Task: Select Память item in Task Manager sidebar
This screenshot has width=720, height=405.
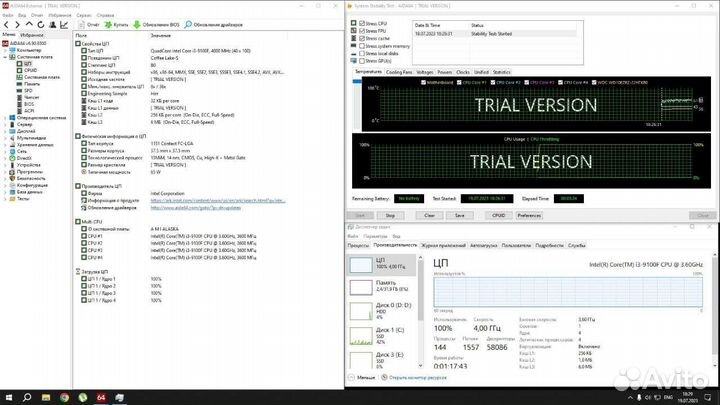Action: 382,287
